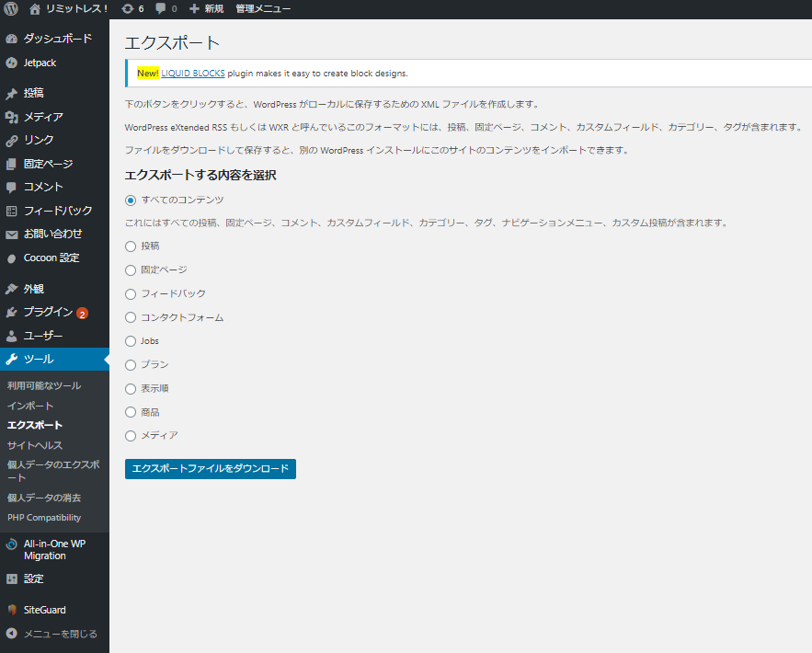Click the コメント speech bubble icon
The image size is (812, 653).
pyautogui.click(x=11, y=188)
